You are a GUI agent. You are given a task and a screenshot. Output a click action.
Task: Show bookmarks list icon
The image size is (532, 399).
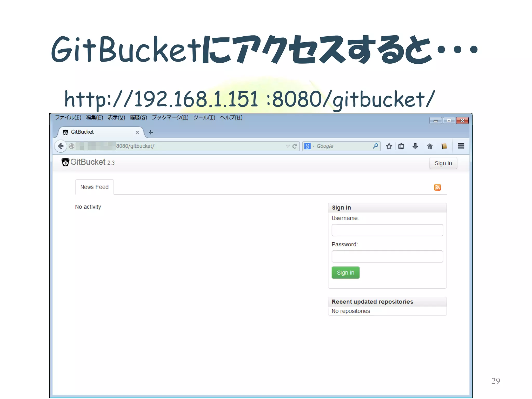[401, 146]
